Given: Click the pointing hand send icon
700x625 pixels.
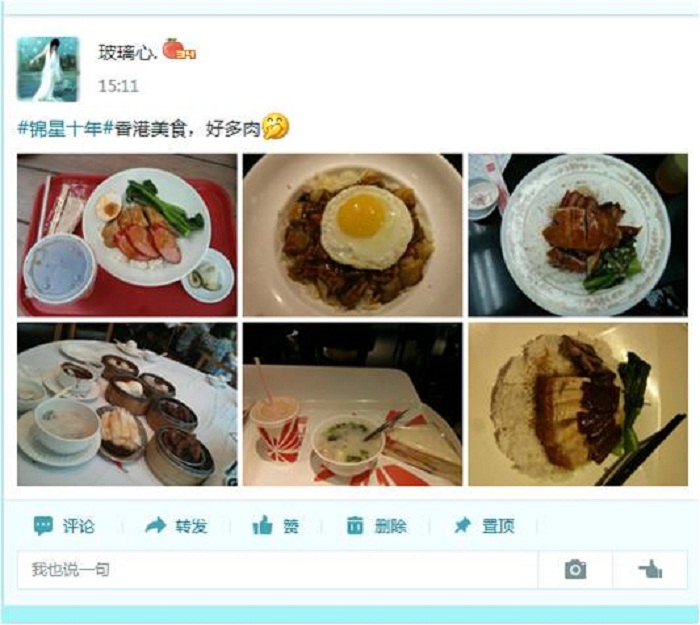Looking at the screenshot, I should (650, 570).
